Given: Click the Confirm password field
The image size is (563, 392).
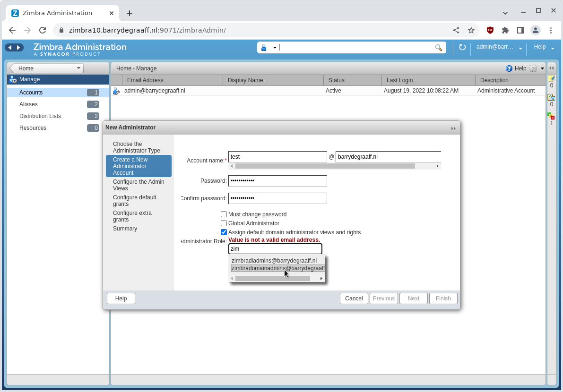Looking at the screenshot, I should click(x=277, y=198).
